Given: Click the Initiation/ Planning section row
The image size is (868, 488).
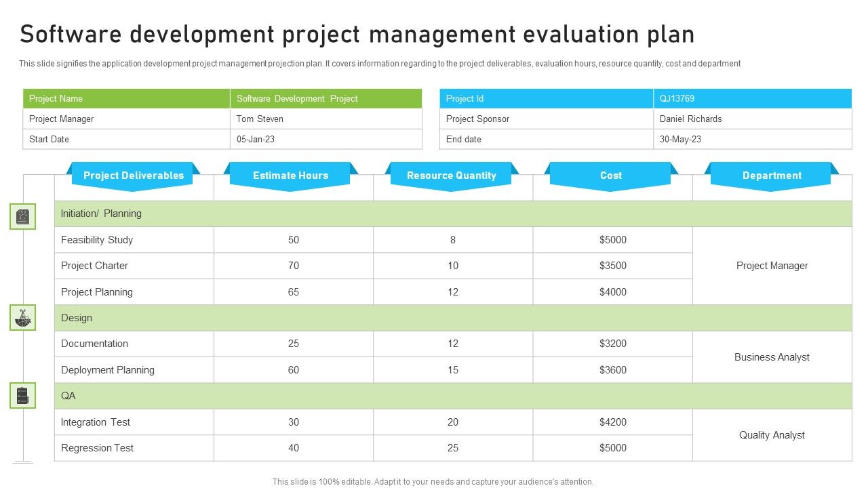Looking at the screenshot, I should (x=453, y=213).
